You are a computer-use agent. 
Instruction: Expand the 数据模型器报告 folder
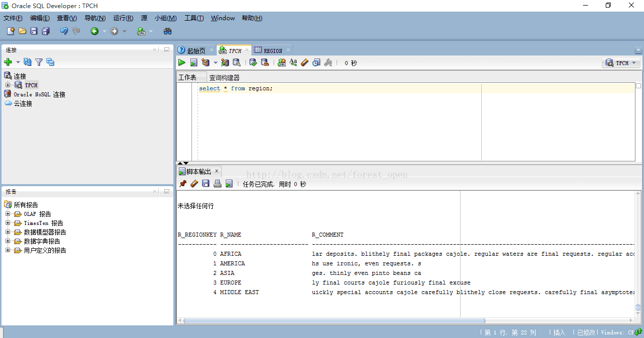(x=8, y=232)
